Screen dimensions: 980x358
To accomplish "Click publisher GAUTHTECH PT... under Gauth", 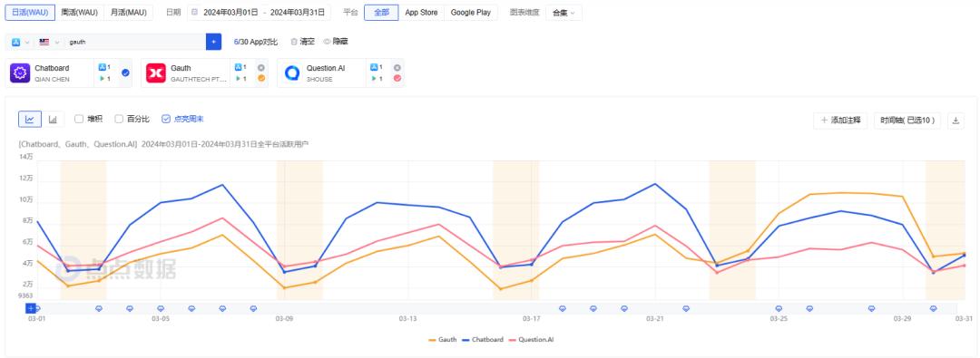I will [x=199, y=80].
